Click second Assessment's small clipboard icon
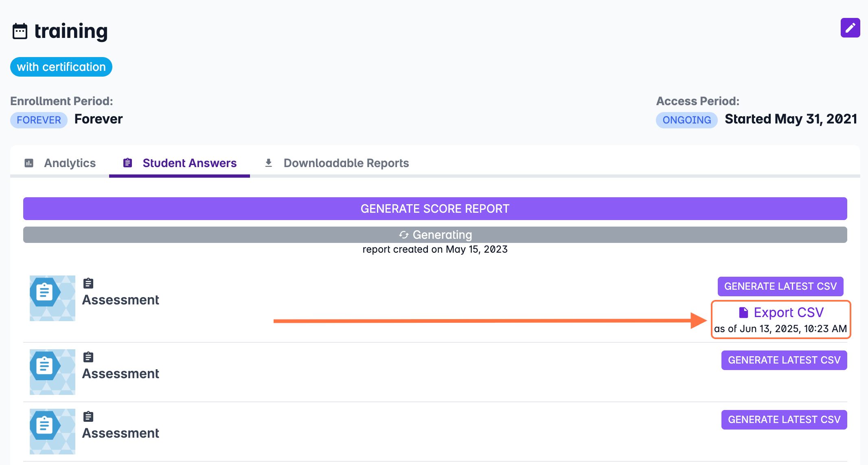 [x=88, y=357]
